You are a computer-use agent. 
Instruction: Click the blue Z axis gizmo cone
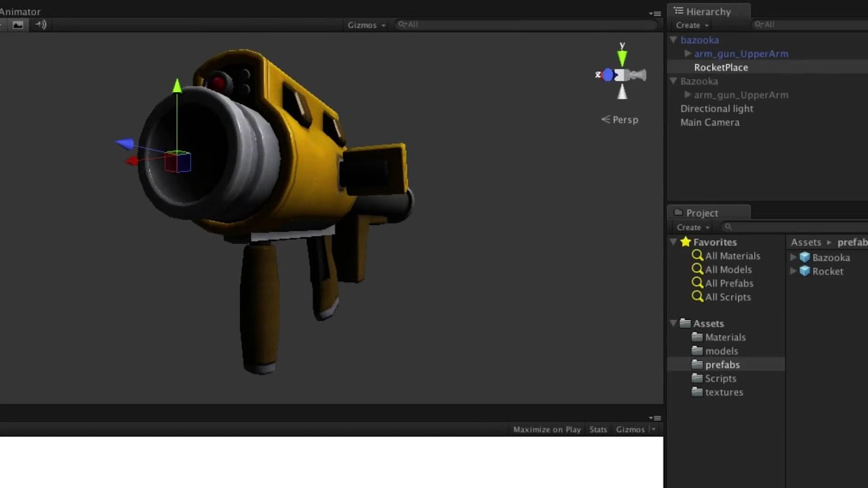point(606,75)
